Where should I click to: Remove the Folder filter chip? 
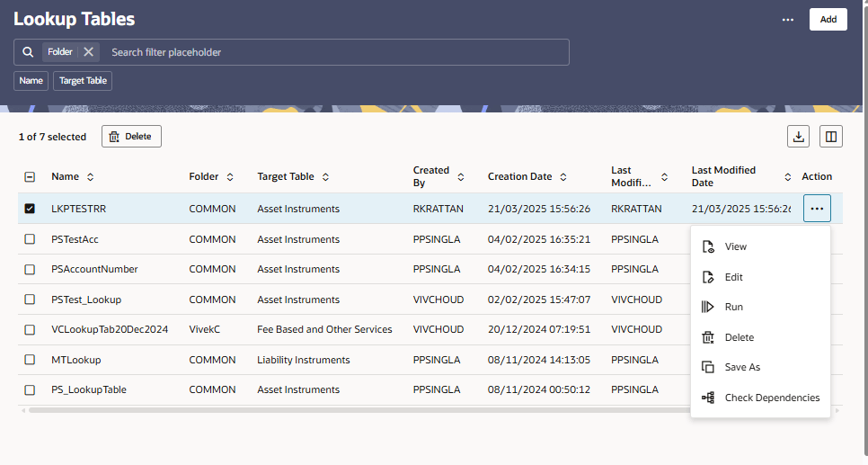point(89,52)
